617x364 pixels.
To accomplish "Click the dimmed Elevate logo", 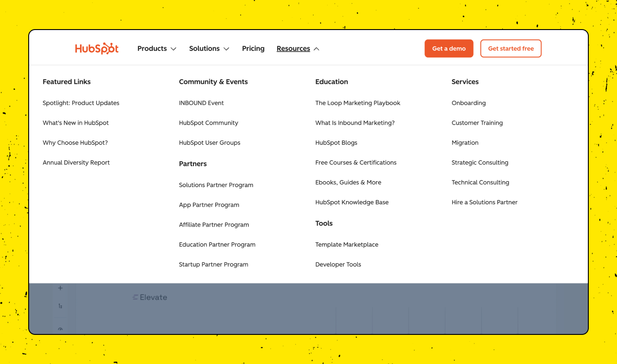I will pyautogui.click(x=150, y=297).
